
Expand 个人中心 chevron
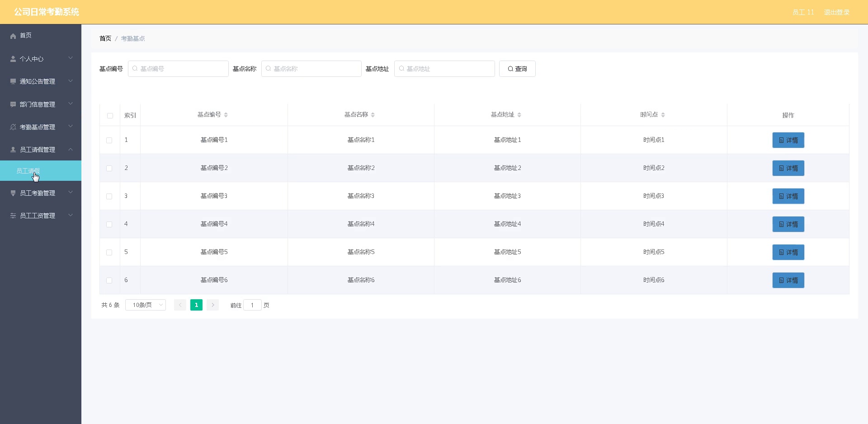[x=71, y=58]
